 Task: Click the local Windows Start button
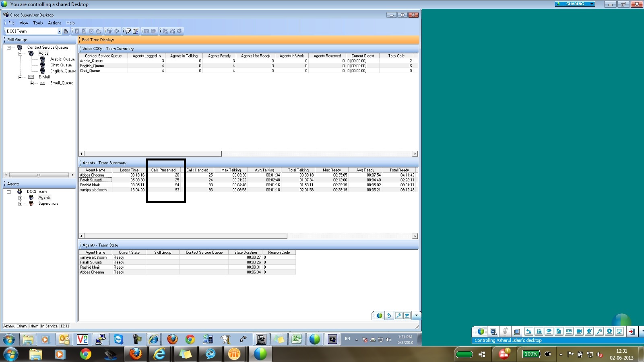pyautogui.click(x=10, y=354)
